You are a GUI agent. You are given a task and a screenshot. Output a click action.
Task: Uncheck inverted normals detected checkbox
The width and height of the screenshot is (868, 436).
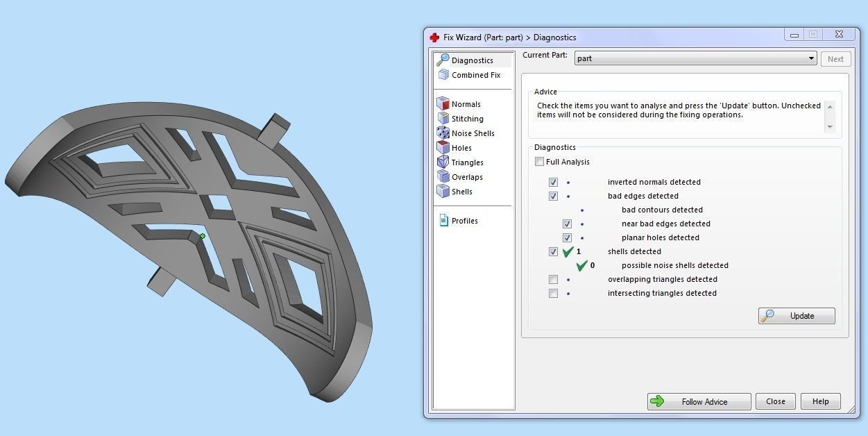point(553,182)
